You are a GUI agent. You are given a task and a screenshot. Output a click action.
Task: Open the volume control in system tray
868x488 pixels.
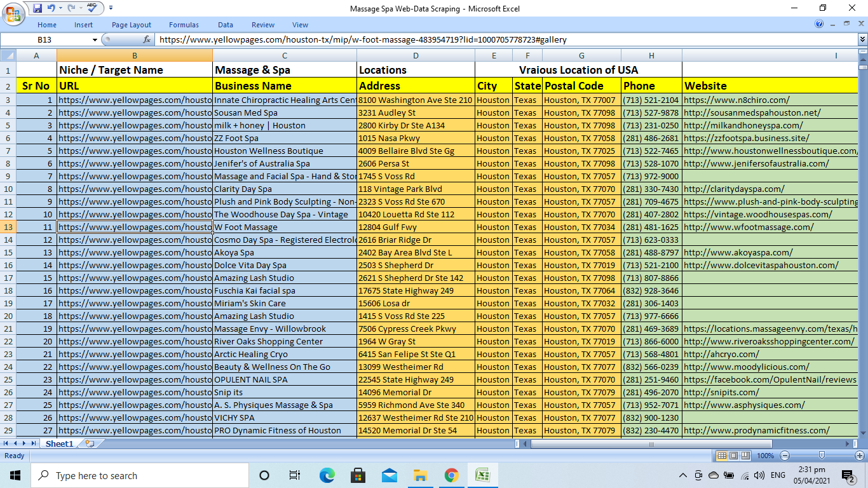[x=759, y=475]
